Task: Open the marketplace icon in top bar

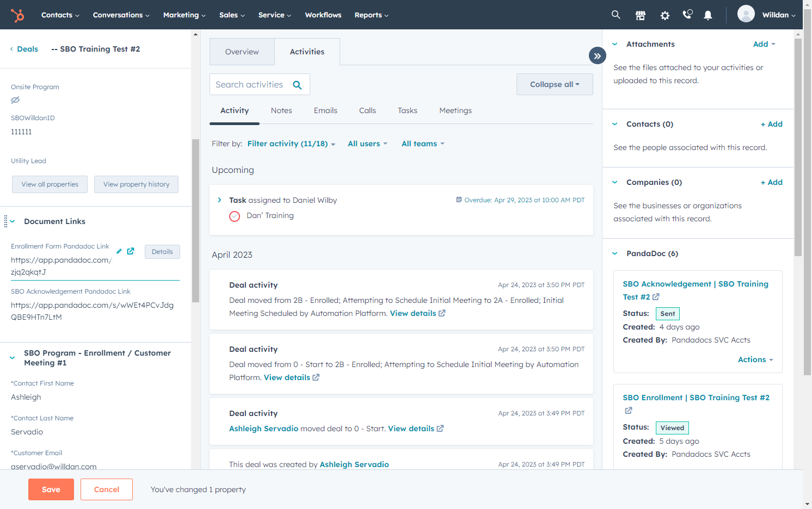Action: [x=641, y=15]
